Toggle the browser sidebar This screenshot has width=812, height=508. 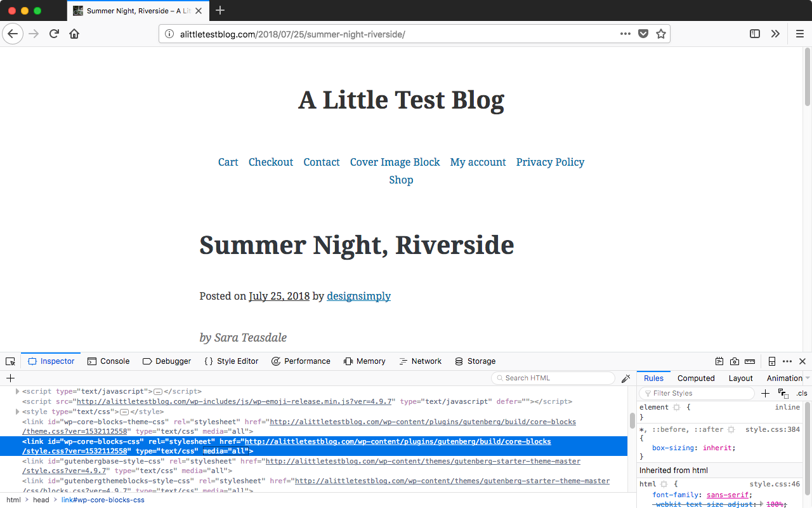point(755,34)
